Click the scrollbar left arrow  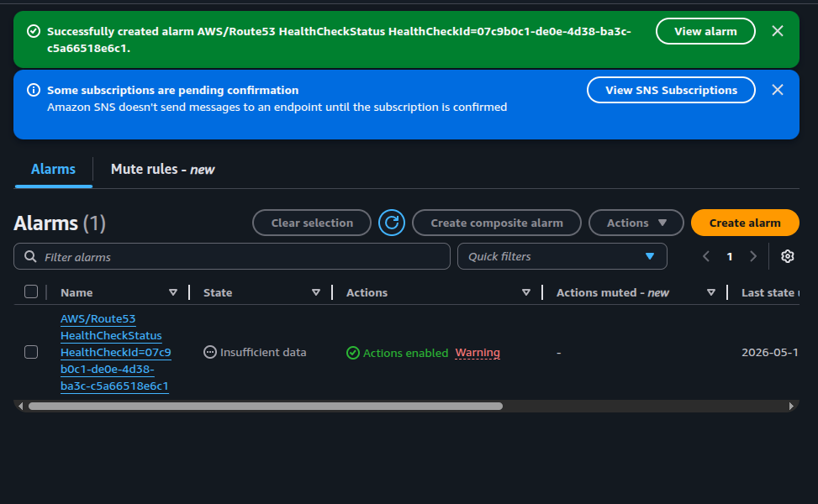(x=20, y=406)
